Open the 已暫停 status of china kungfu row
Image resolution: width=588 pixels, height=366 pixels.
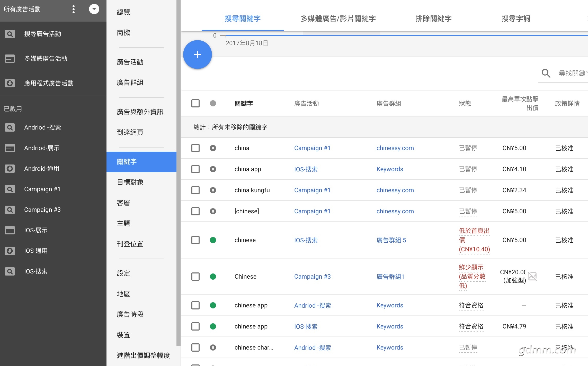click(468, 190)
